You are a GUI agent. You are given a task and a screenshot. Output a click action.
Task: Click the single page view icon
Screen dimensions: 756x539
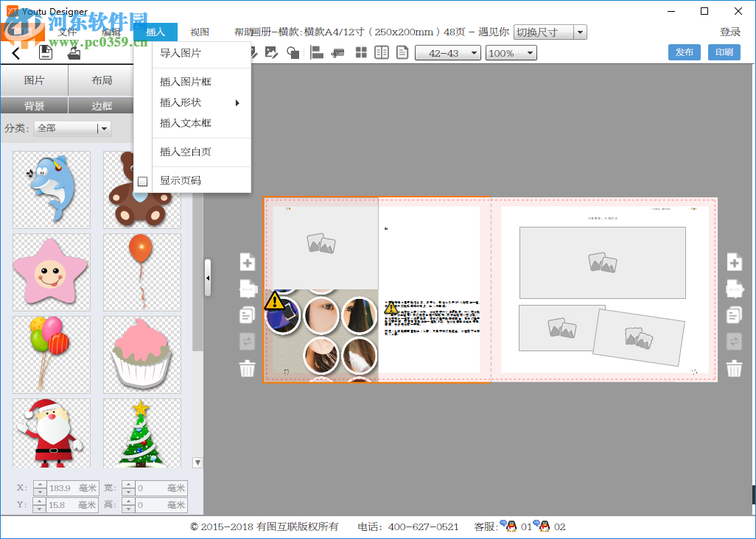point(402,52)
